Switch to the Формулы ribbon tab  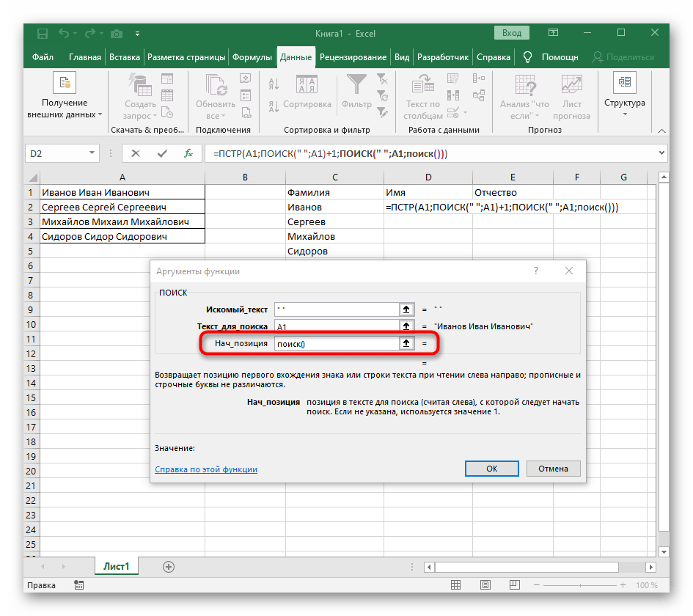(252, 57)
